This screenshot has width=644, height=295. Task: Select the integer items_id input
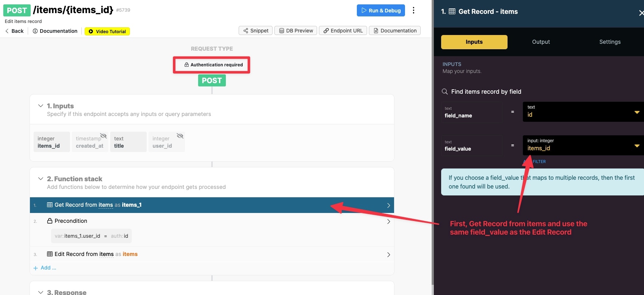[52, 142]
